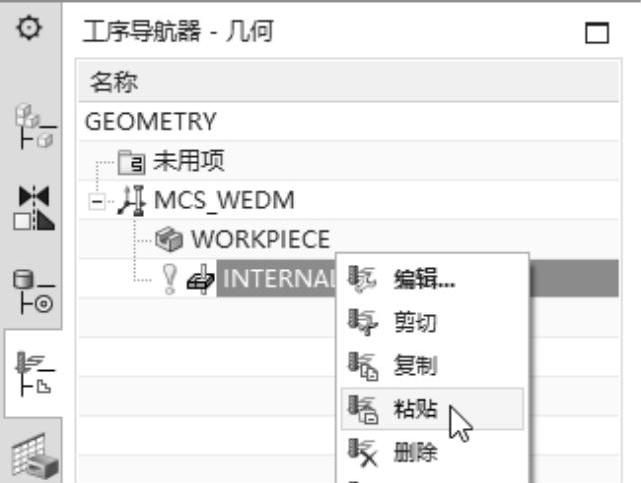Select the GEOMETRY root item
The width and height of the screenshot is (641, 483).
tap(137, 121)
